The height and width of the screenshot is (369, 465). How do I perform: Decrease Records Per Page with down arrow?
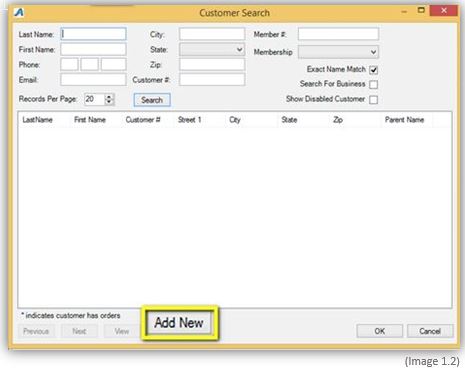coord(109,102)
